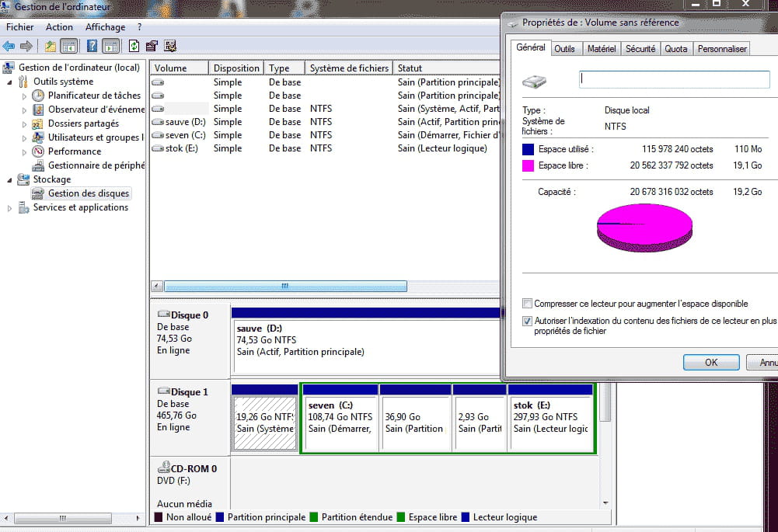Sort by the Disposition column header

coord(235,68)
